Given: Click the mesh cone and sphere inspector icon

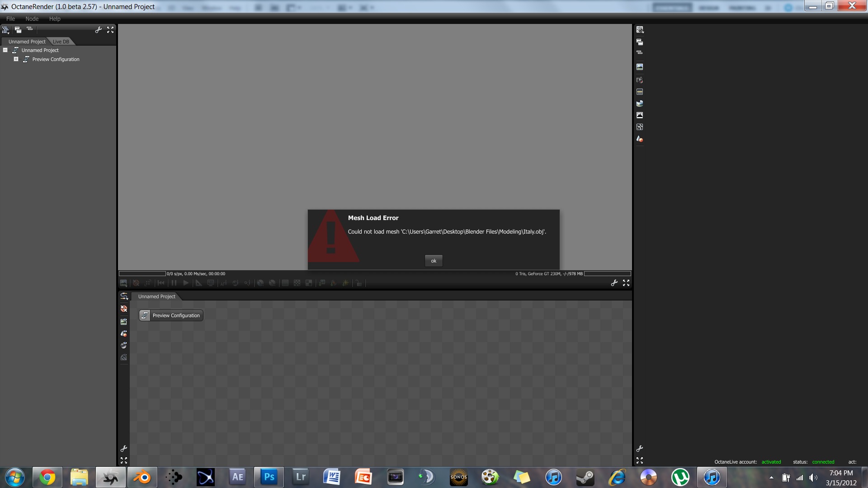Looking at the screenshot, I should tap(639, 139).
